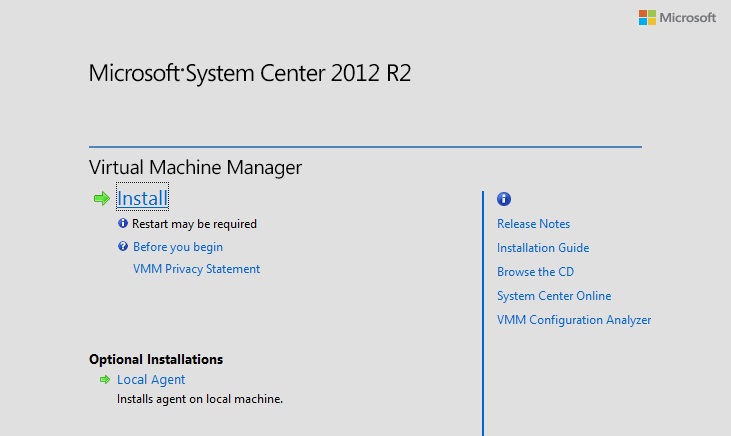Open the Release Notes link
The height and width of the screenshot is (436, 731).
pos(533,224)
